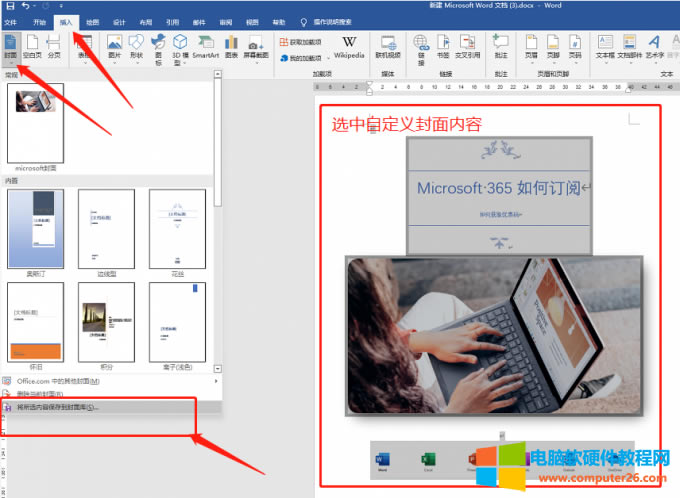The image size is (680, 498).
Task: Click the 封面 (Cover Page) ribbon button
Action: (10, 50)
